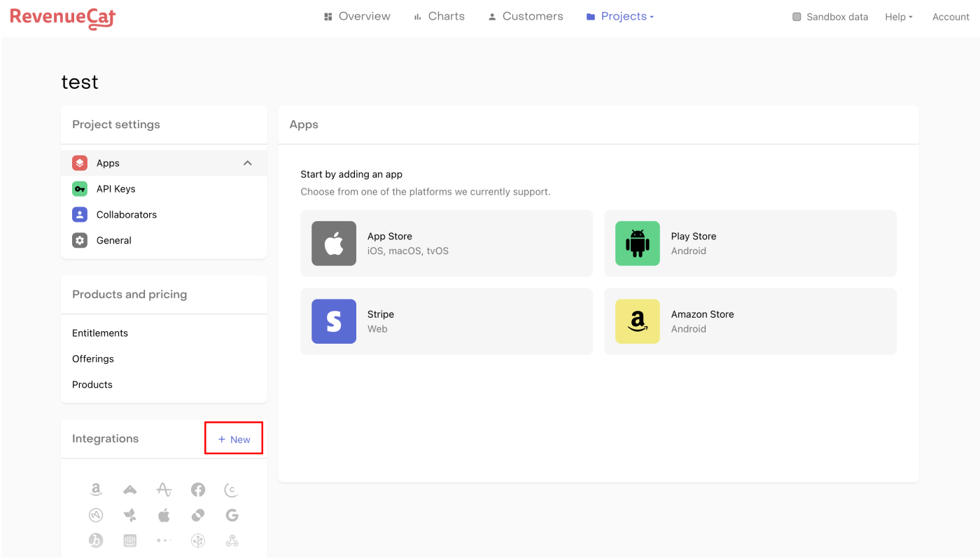Click the "Integrations" heading
This screenshot has height=560, width=980.
(106, 439)
